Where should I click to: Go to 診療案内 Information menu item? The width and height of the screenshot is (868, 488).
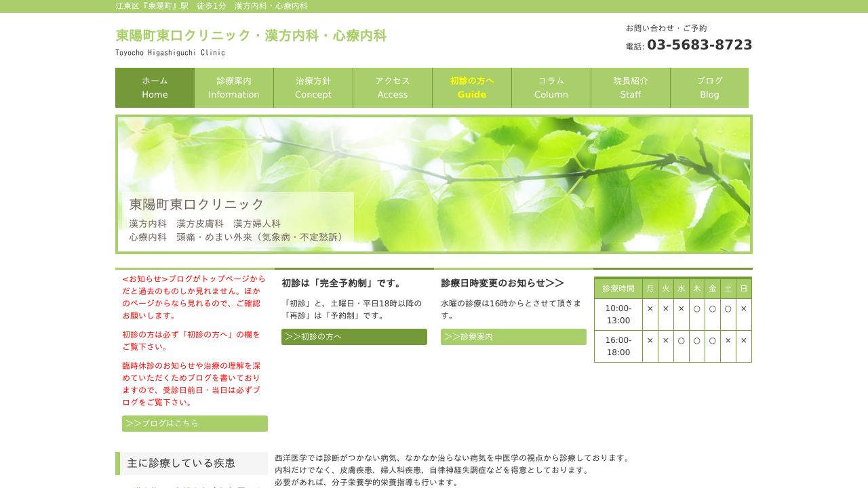point(234,87)
